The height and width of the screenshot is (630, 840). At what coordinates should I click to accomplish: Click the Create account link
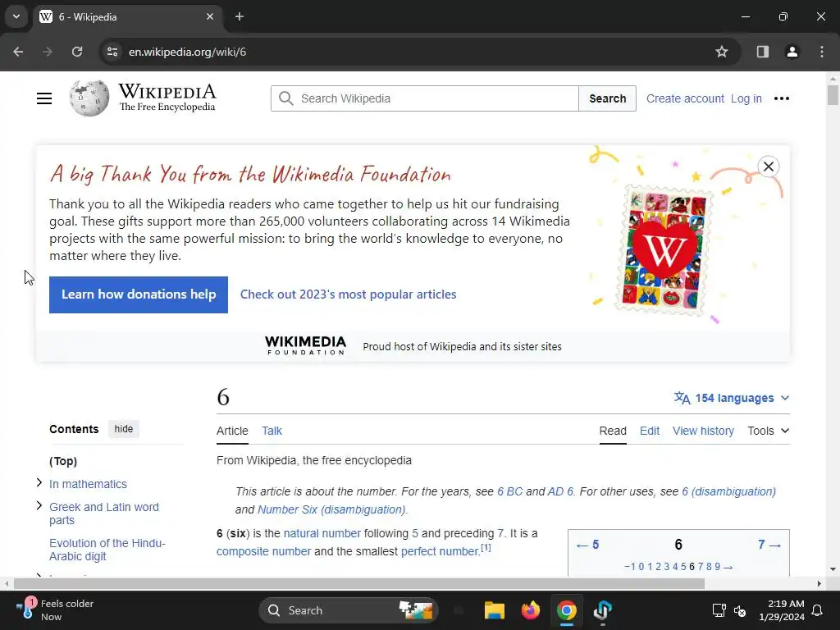pos(685,98)
